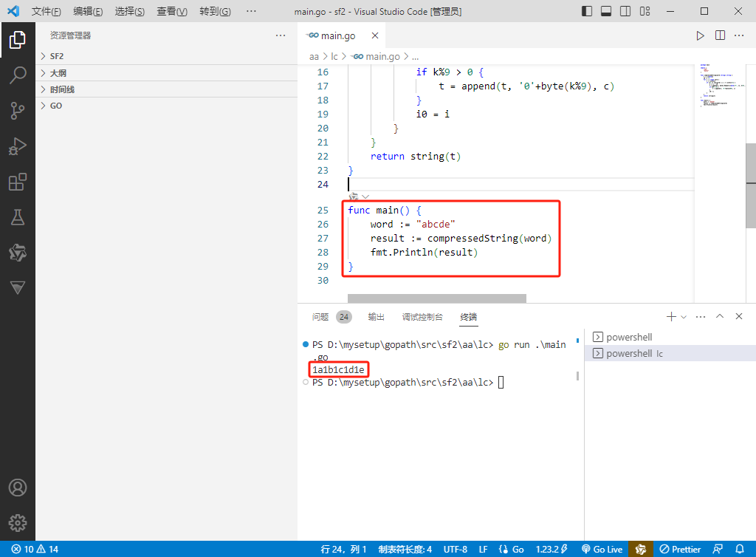The image size is (756, 557).
Task: Expand the 大纲 outline section
Action: (x=167, y=73)
